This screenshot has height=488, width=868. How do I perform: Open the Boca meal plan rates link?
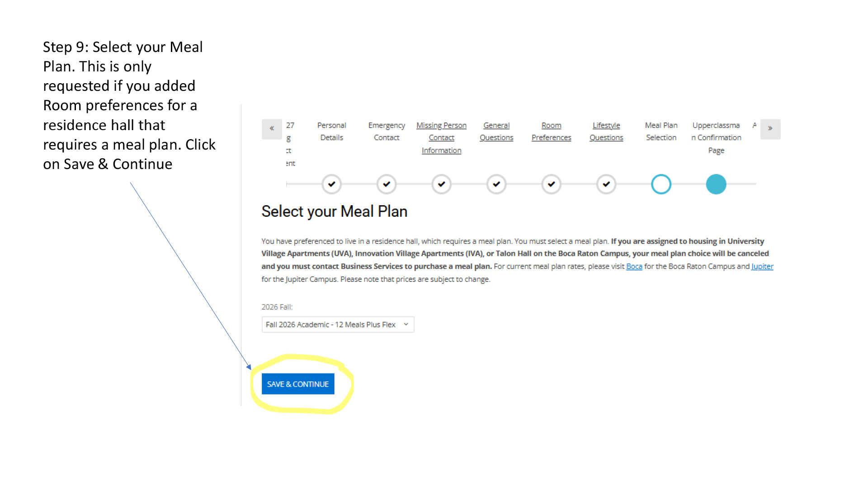pos(634,267)
